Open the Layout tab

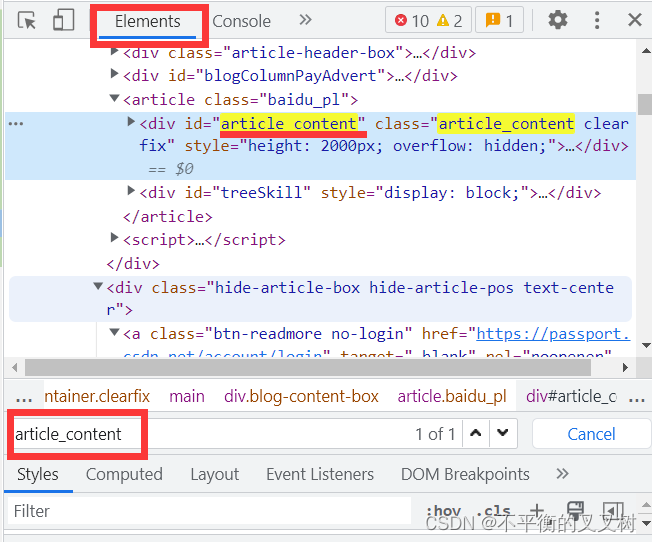tap(215, 474)
